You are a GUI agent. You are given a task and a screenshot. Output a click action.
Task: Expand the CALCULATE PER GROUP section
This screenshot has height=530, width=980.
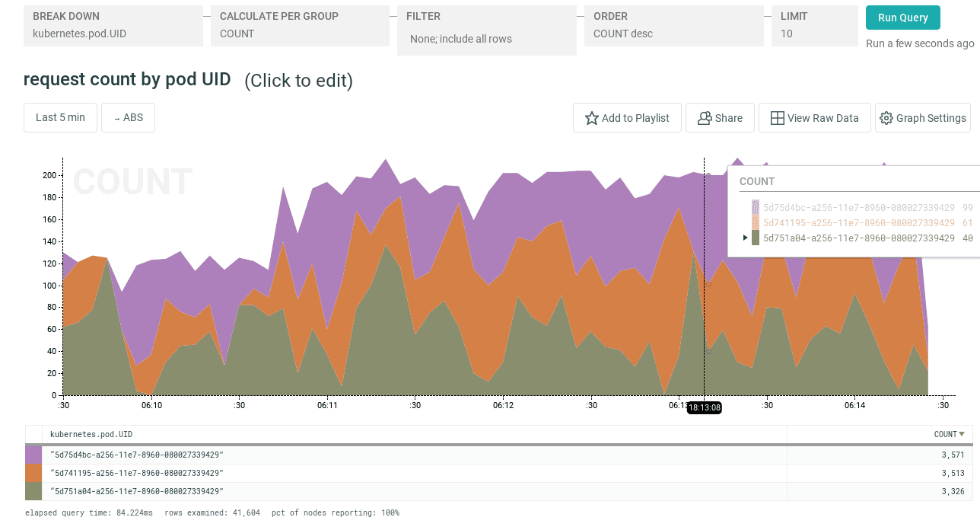(300, 25)
